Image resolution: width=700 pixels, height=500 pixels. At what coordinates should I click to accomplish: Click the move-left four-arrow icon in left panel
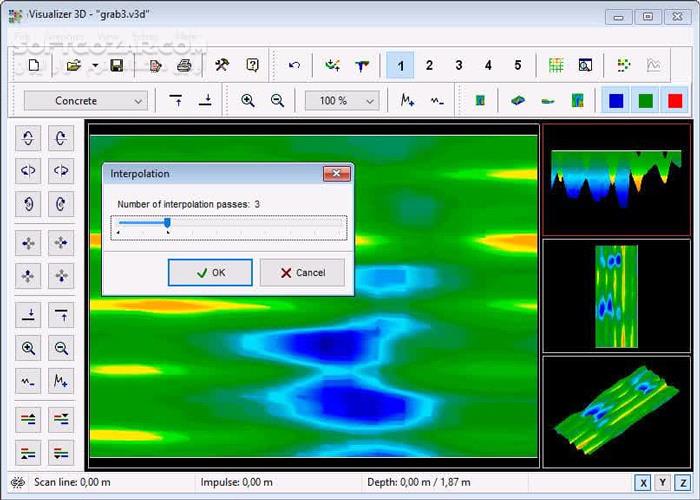(28, 243)
